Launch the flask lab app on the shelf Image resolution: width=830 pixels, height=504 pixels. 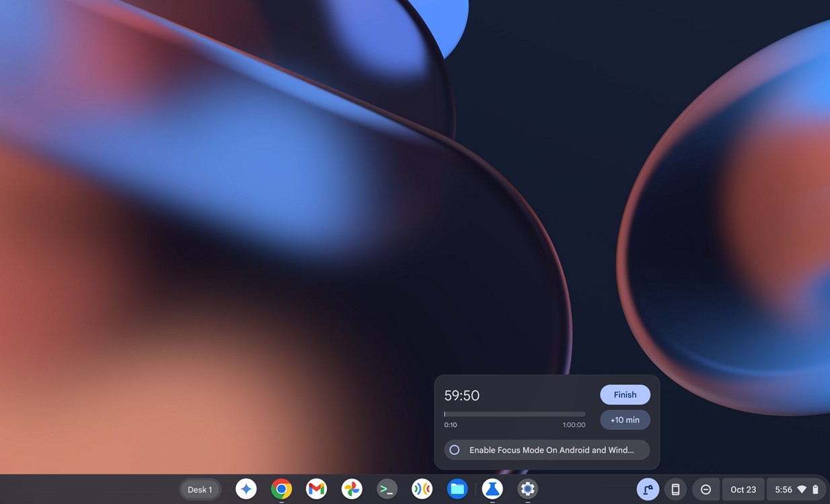pos(492,489)
